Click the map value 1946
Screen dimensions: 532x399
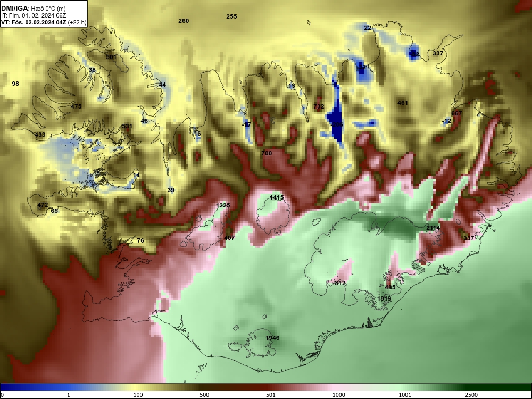point(272,338)
